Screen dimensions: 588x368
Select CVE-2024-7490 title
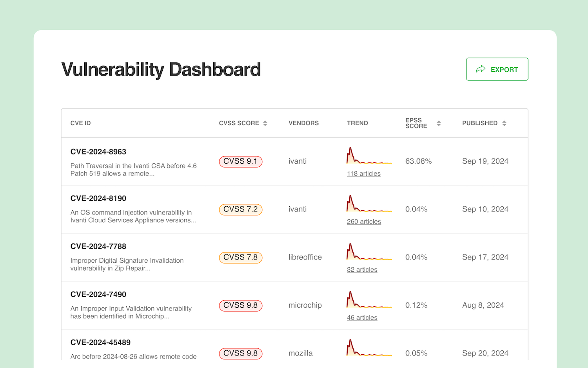[98, 294]
